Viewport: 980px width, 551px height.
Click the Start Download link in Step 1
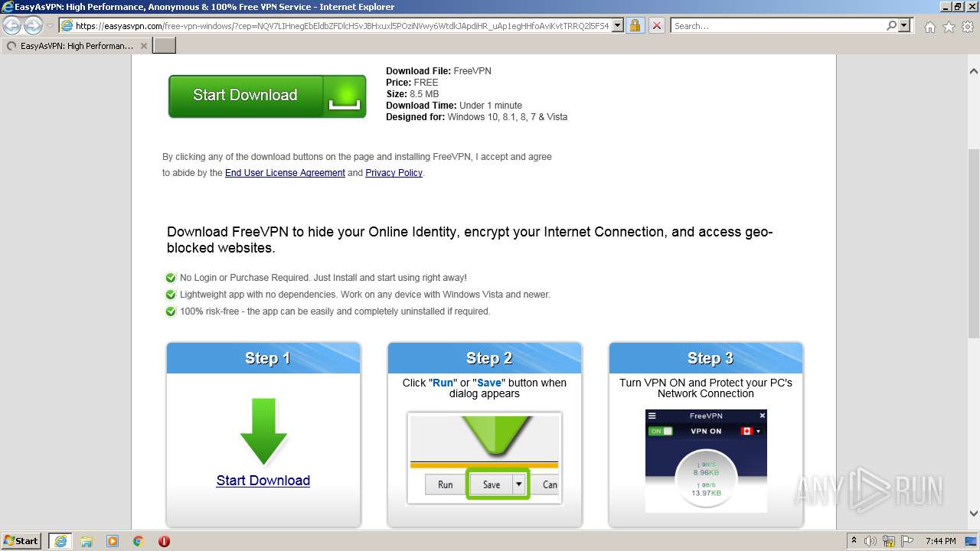263,481
